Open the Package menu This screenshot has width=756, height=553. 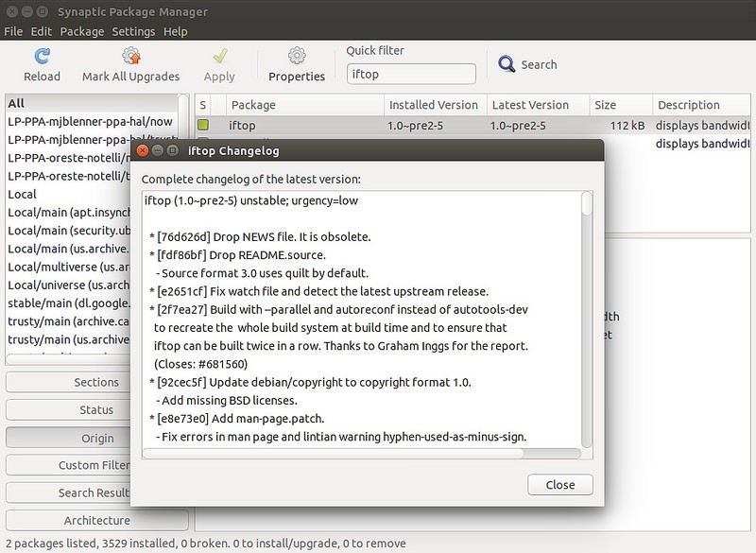[82, 31]
